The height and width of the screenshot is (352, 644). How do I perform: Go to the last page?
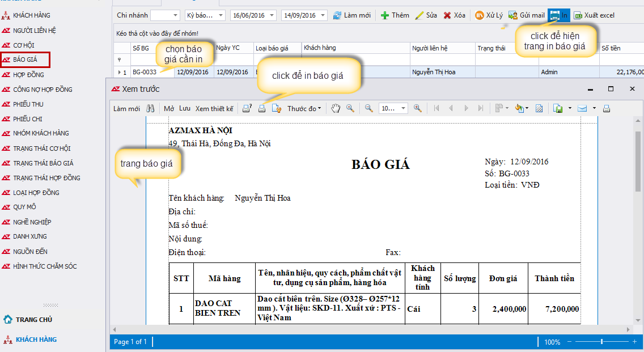481,108
